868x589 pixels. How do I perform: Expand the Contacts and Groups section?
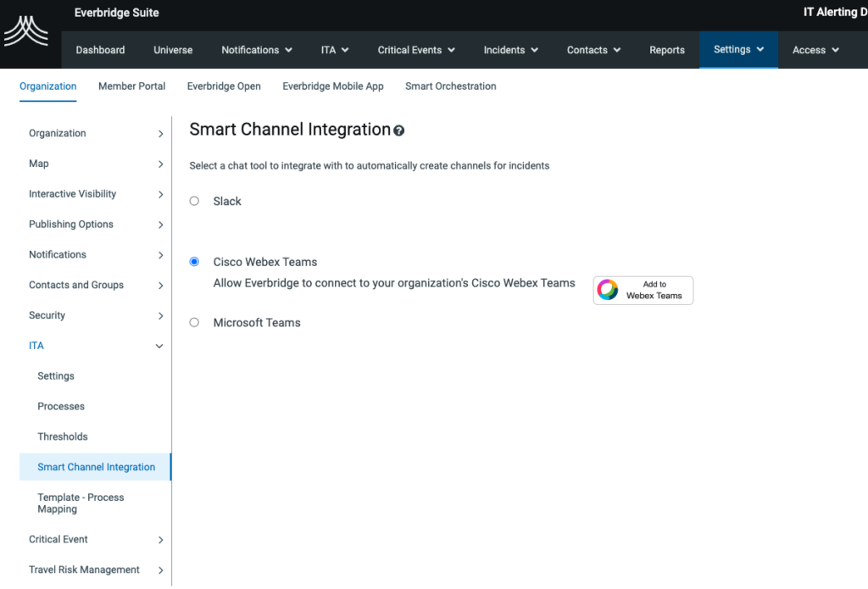[96, 285]
